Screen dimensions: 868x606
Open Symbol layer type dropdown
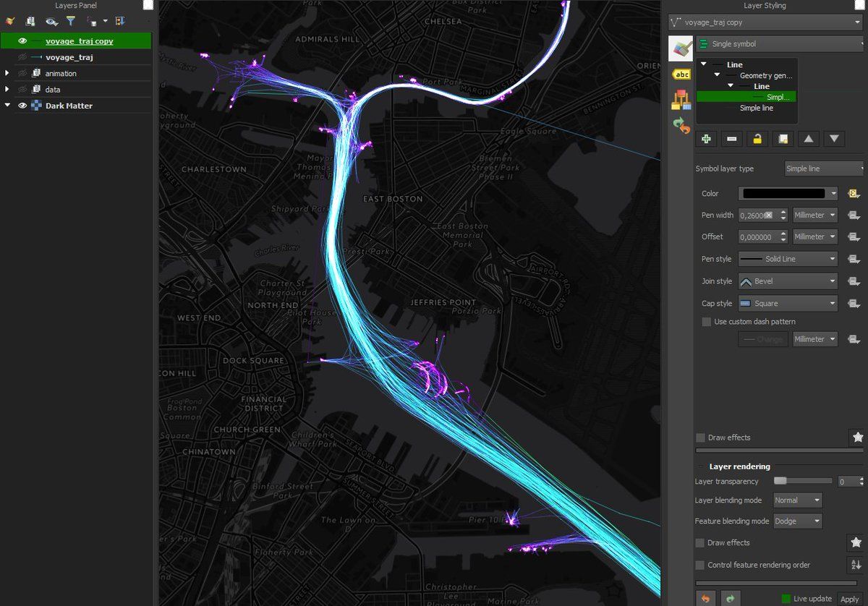pyautogui.click(x=825, y=168)
